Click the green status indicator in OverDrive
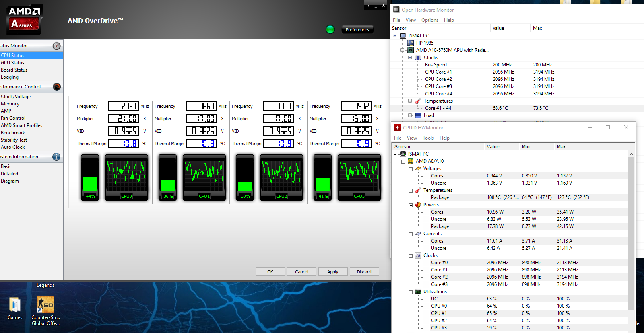 click(330, 29)
